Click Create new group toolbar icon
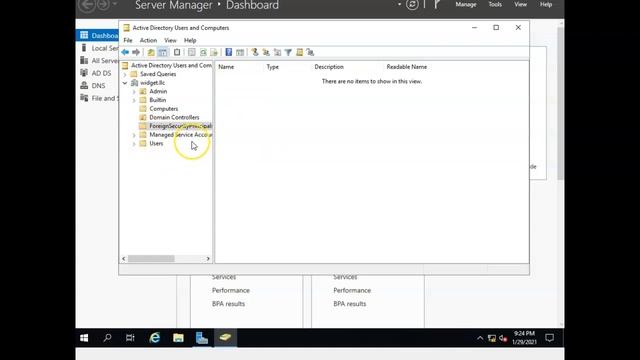640x360 pixels. 266,52
